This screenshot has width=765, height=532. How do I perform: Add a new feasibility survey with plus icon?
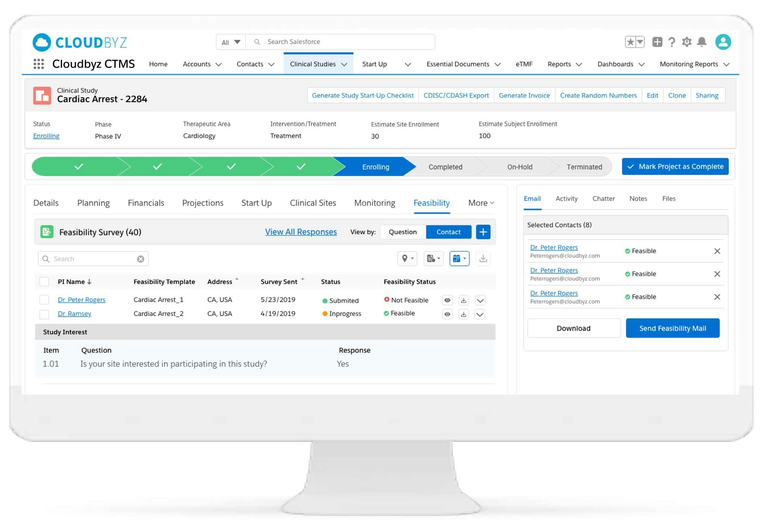[x=483, y=232]
